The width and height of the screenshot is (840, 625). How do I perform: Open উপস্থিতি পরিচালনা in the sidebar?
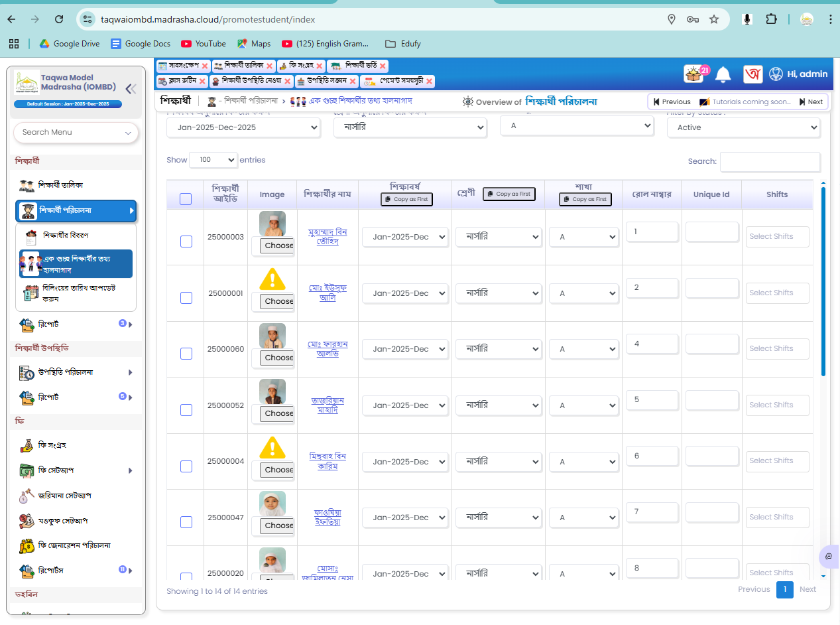click(76, 372)
